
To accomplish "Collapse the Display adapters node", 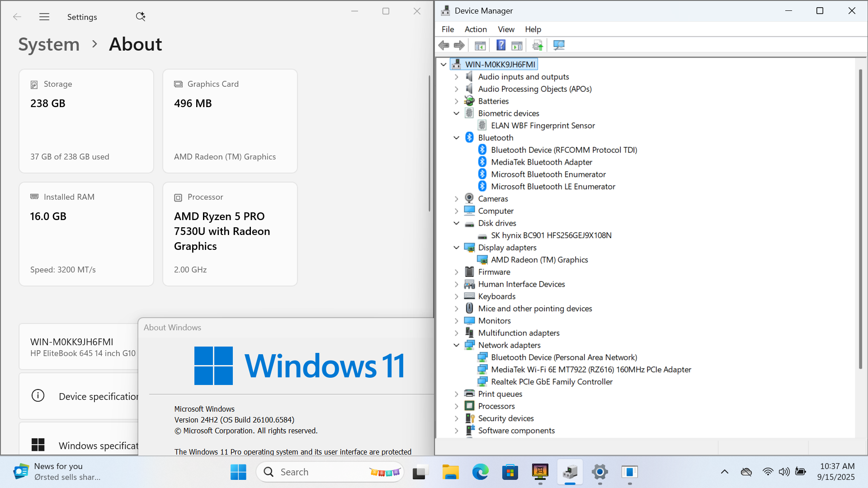I will pyautogui.click(x=456, y=248).
